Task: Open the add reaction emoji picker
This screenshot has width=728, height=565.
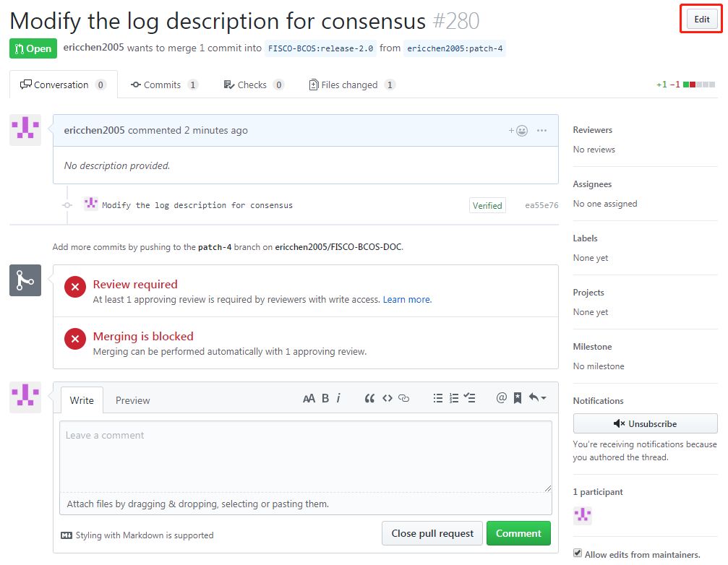Action: point(518,131)
